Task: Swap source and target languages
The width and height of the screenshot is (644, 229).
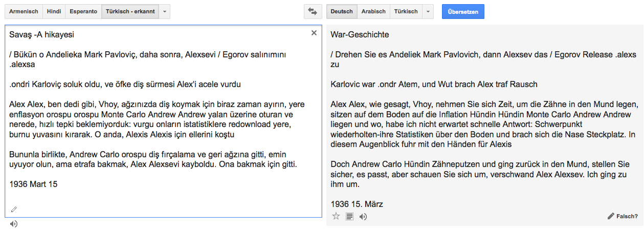Action: (x=312, y=11)
